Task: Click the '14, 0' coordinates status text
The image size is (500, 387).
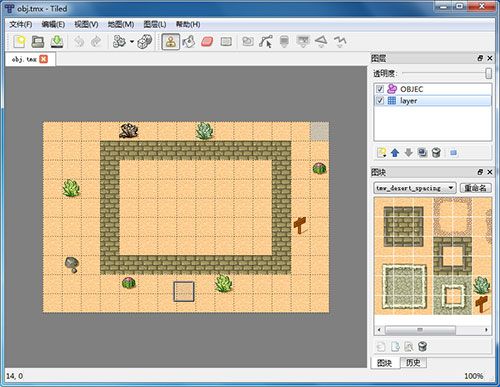Action: (x=15, y=376)
